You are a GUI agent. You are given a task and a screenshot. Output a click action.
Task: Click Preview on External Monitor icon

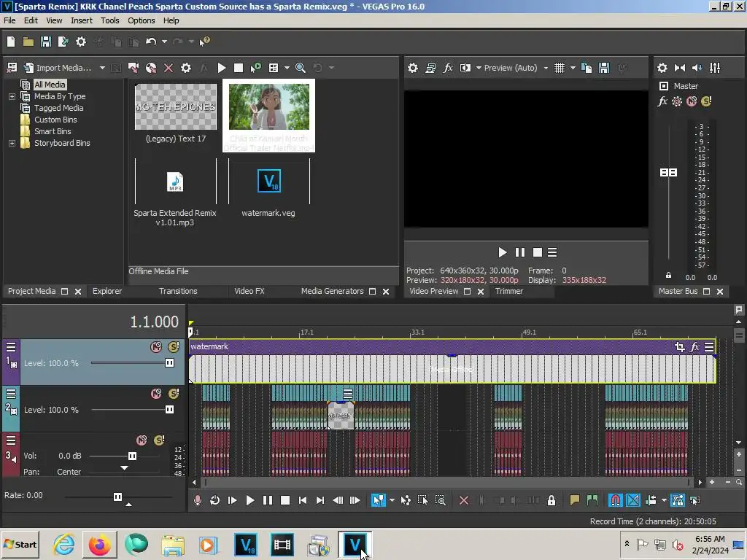click(x=430, y=68)
